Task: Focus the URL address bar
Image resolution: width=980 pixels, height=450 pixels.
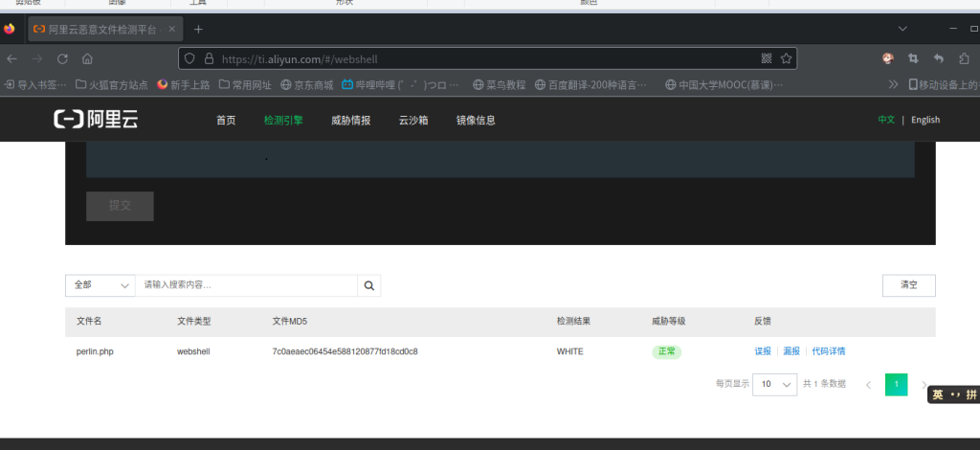Action: point(487,58)
